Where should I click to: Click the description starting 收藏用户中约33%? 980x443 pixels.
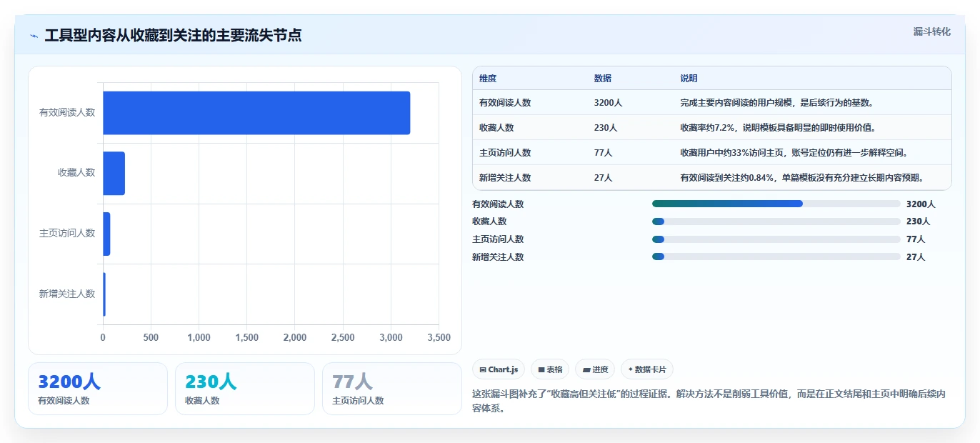794,153
